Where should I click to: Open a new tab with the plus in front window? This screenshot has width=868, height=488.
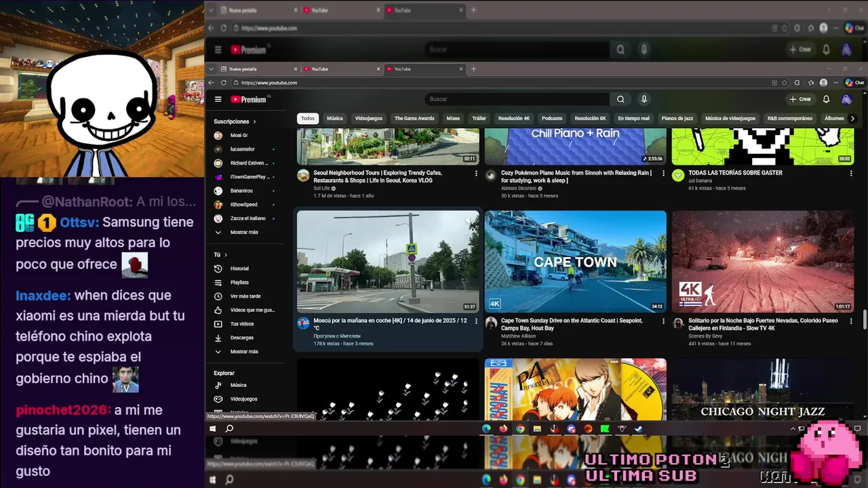pos(473,68)
